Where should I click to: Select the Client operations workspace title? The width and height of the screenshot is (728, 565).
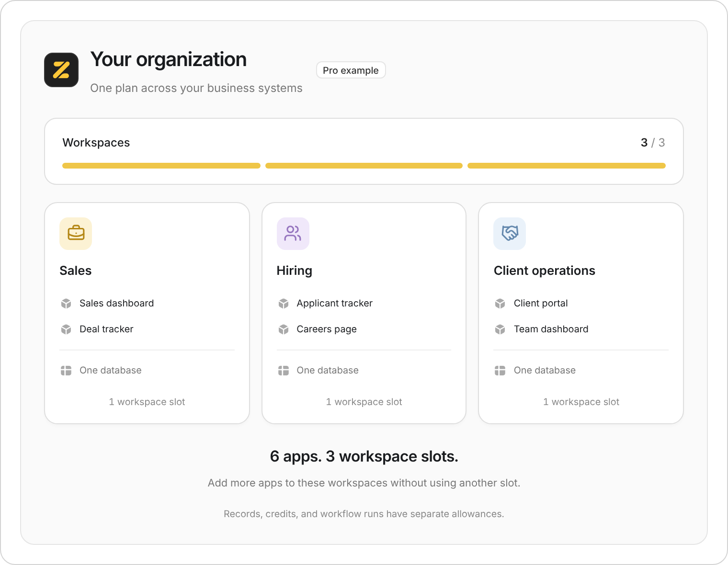pos(545,271)
